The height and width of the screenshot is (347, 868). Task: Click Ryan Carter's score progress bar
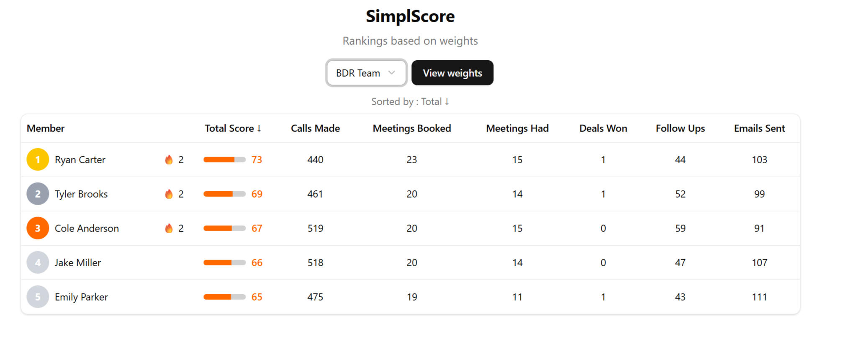[224, 159]
